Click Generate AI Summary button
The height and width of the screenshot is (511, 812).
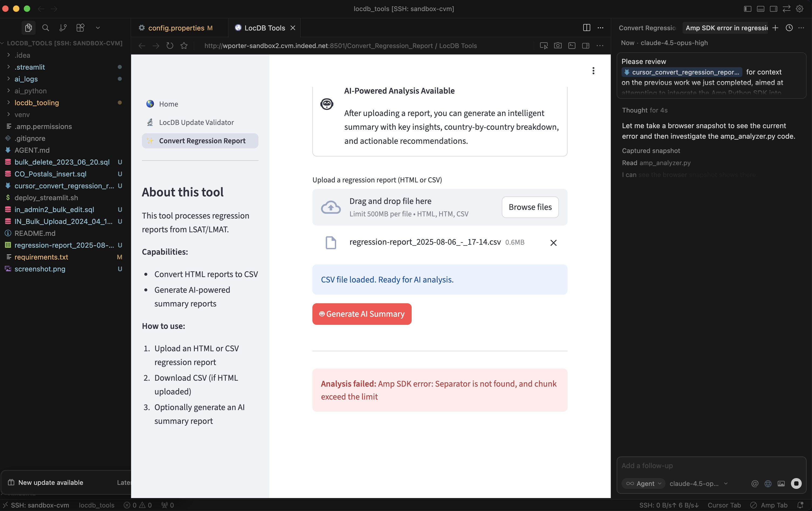pos(362,314)
